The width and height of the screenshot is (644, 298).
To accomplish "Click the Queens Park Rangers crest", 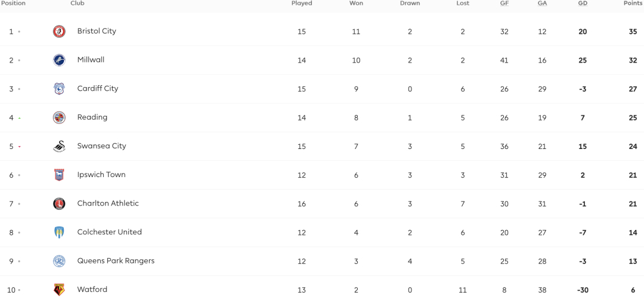I will coord(59,261).
